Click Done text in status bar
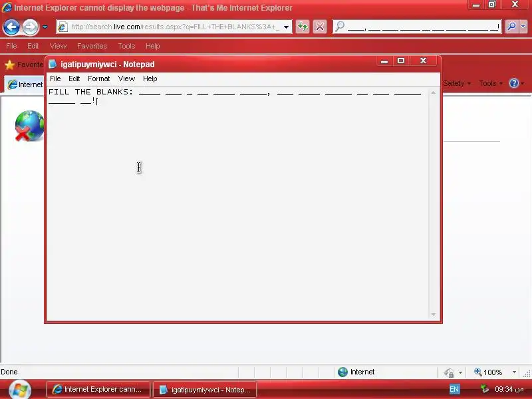 click(x=9, y=372)
